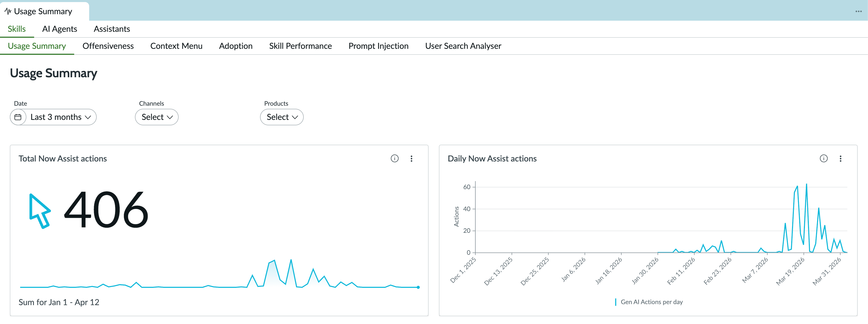868x324 pixels.
Task: Click the Date filter label
Action: pyautogui.click(x=21, y=103)
